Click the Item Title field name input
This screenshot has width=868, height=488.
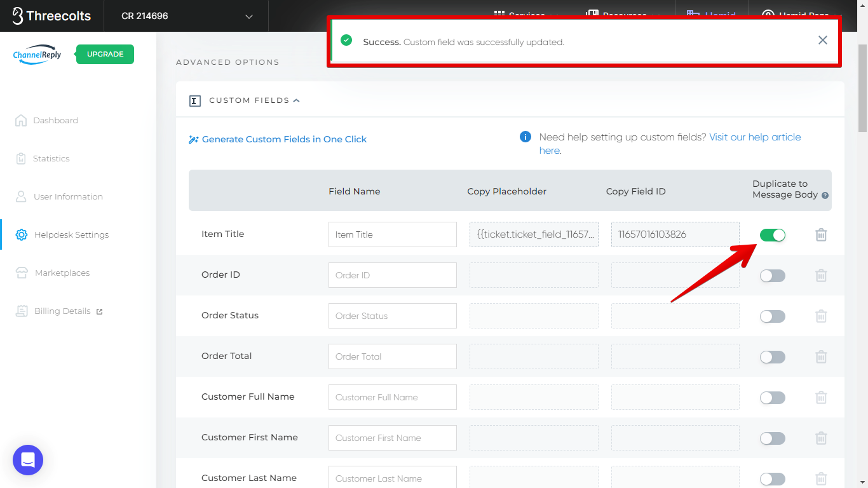click(393, 234)
